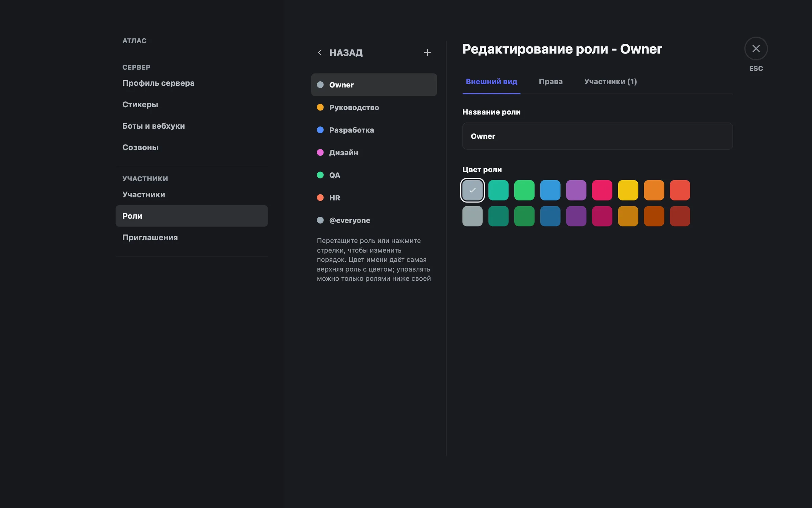Image resolution: width=812 pixels, height=508 pixels.
Task: Open the HR role
Action: point(374,198)
